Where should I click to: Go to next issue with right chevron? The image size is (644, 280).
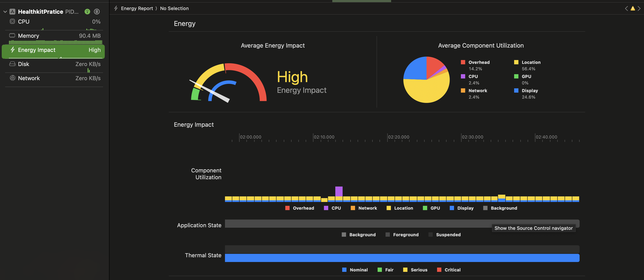(639, 9)
